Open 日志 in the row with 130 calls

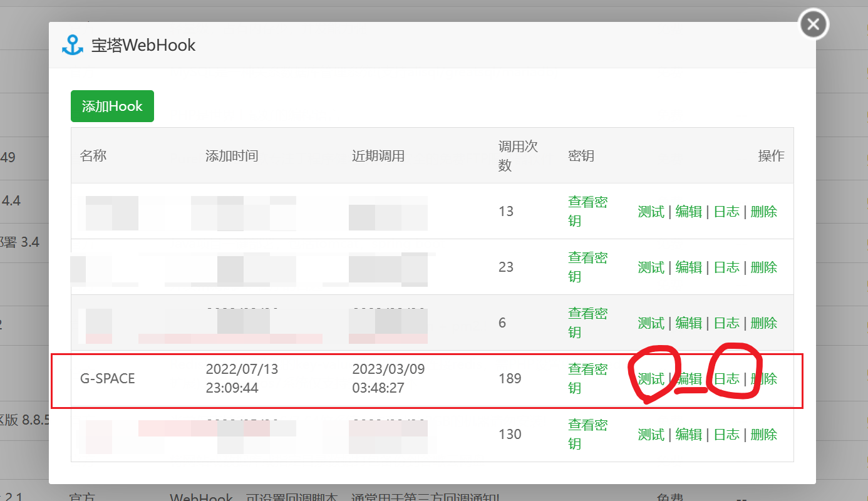(x=726, y=435)
